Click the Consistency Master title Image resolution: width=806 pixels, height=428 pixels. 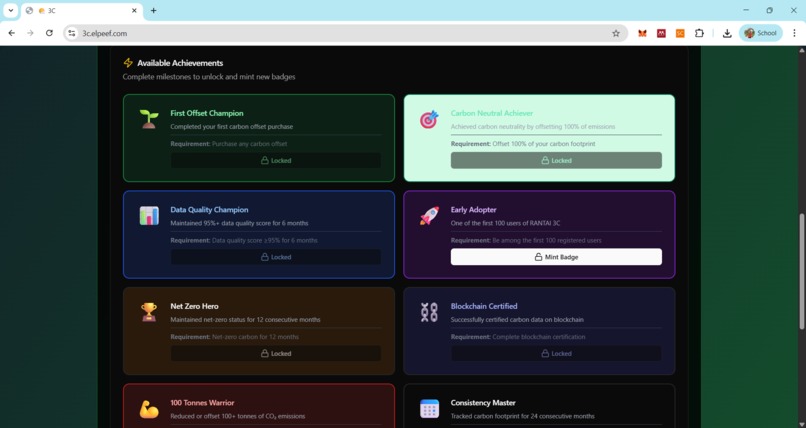[x=483, y=403]
